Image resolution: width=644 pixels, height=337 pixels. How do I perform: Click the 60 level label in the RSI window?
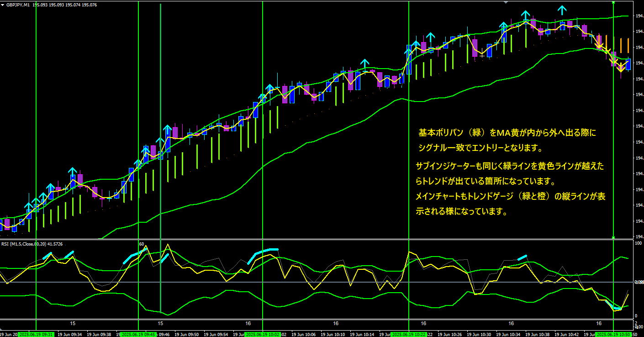pyautogui.click(x=142, y=244)
